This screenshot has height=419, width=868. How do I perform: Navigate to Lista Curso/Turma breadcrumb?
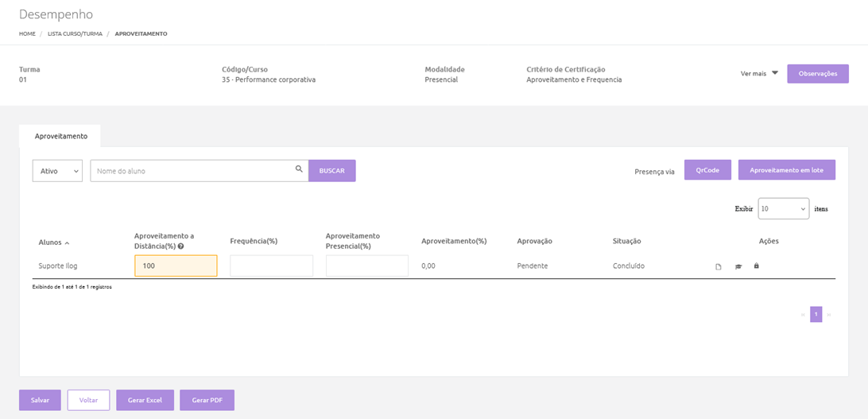(75, 34)
